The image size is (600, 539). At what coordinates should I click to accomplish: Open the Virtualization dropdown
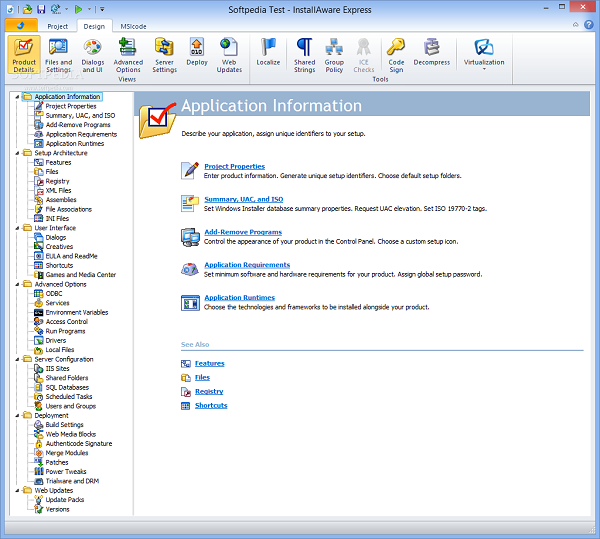pyautogui.click(x=484, y=54)
